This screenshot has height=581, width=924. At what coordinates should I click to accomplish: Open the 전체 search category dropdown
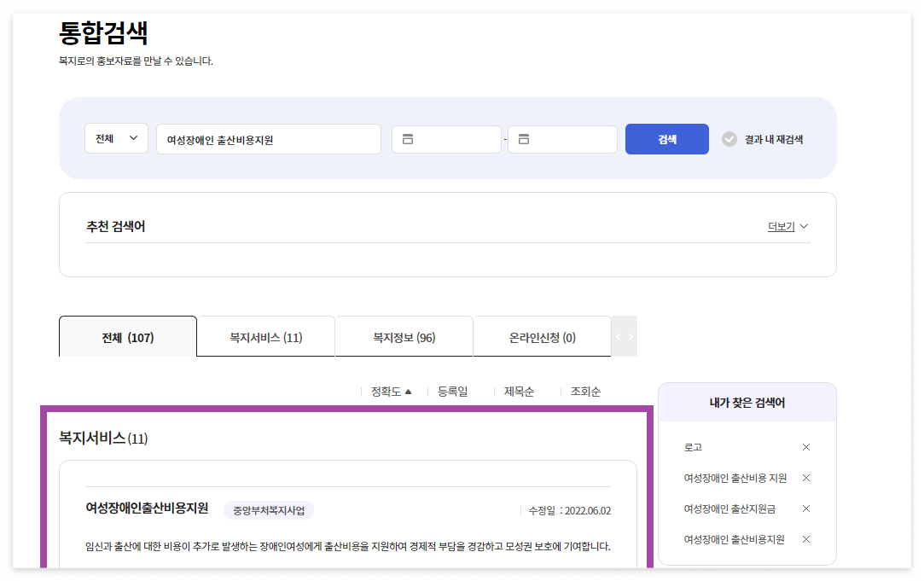pyautogui.click(x=116, y=139)
